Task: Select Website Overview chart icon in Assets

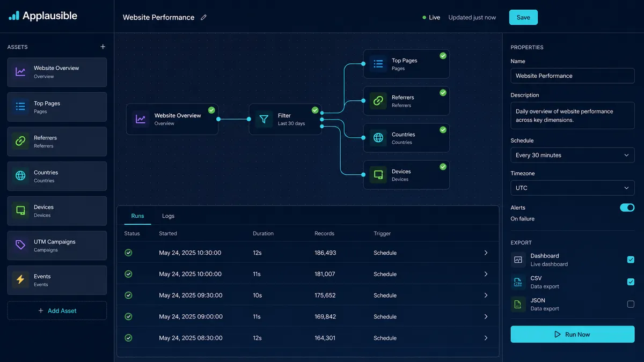Action: [x=20, y=72]
